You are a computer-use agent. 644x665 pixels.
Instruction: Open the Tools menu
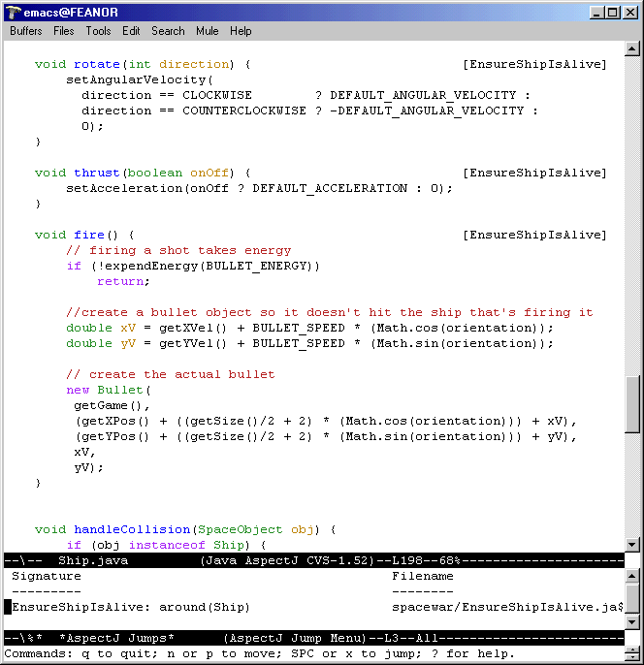coord(98,31)
